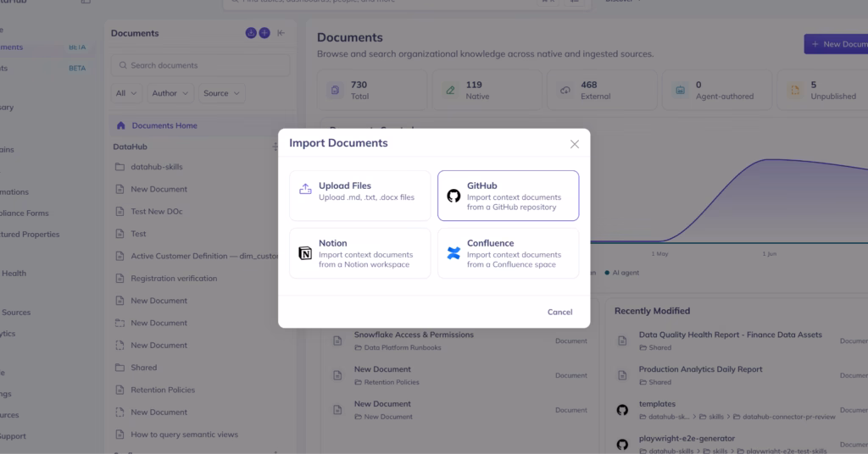Screen dimensions: 868x454
Task: Click the datahub-skills folder icon
Action: pos(120,167)
